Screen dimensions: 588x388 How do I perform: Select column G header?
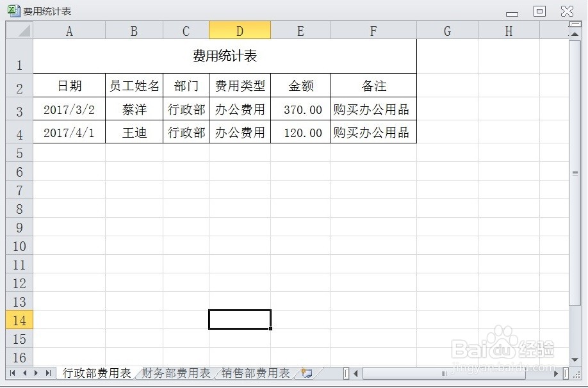pyautogui.click(x=447, y=30)
